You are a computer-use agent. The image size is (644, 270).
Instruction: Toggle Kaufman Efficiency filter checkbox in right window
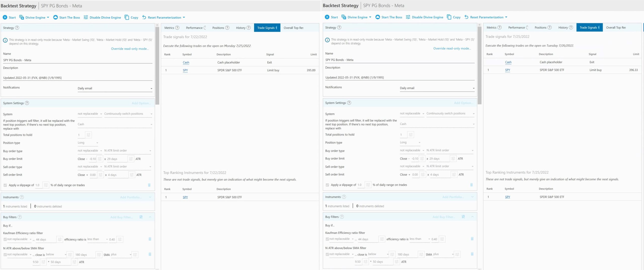[x=327, y=239]
